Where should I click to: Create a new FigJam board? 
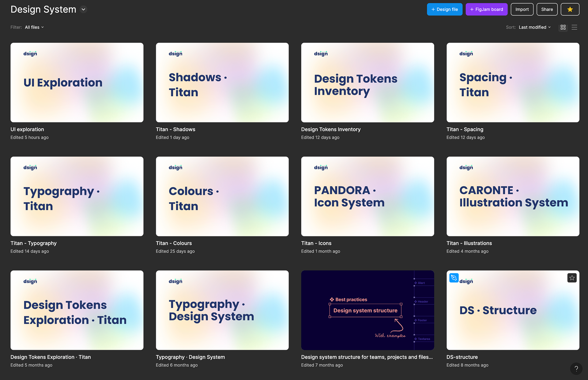coord(486,9)
